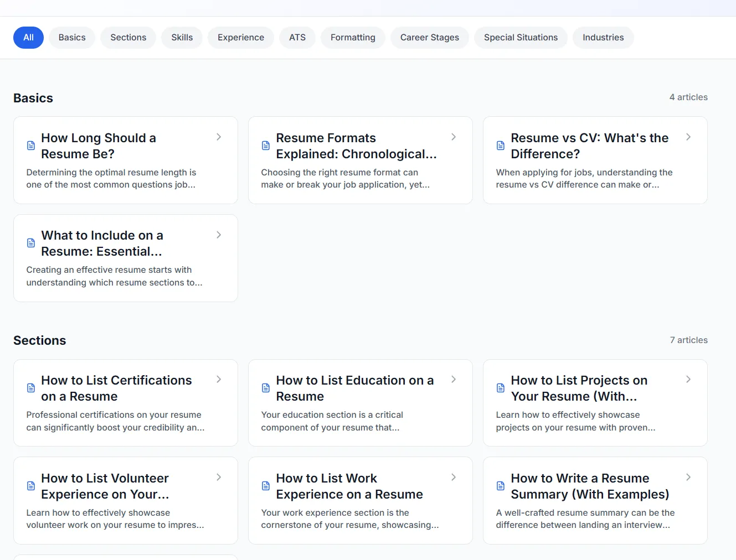Click document icon beside How to List Education
This screenshot has height=560, width=736.
point(266,388)
